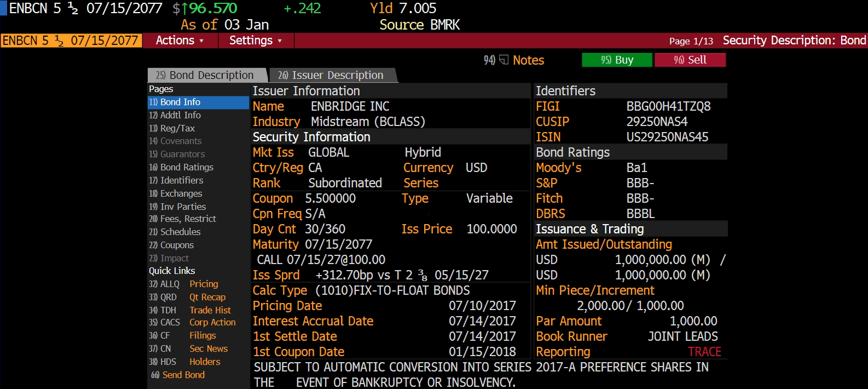Open the Actions dropdown menu
Image resolution: width=868 pixels, height=389 pixels.
(x=180, y=41)
